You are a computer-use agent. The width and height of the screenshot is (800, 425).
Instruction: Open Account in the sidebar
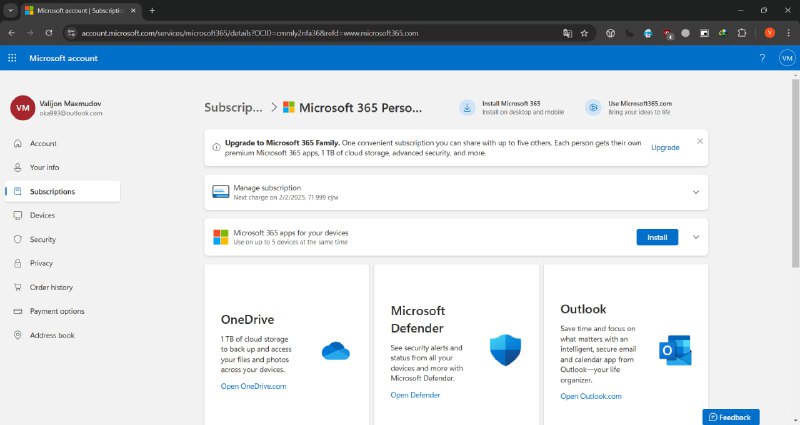pos(62,143)
